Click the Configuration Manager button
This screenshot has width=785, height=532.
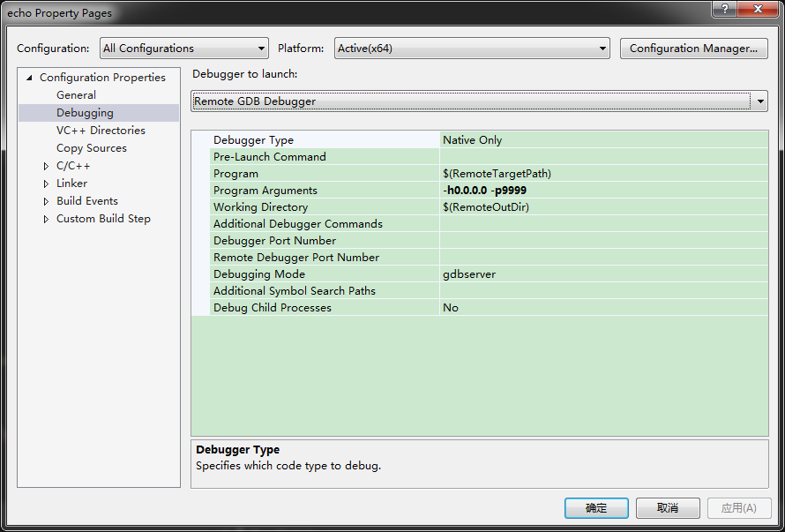(693, 49)
